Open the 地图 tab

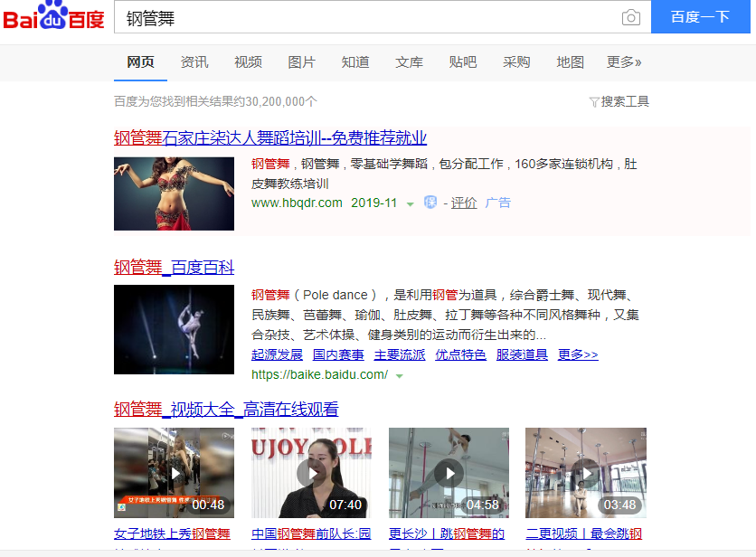[x=570, y=62]
